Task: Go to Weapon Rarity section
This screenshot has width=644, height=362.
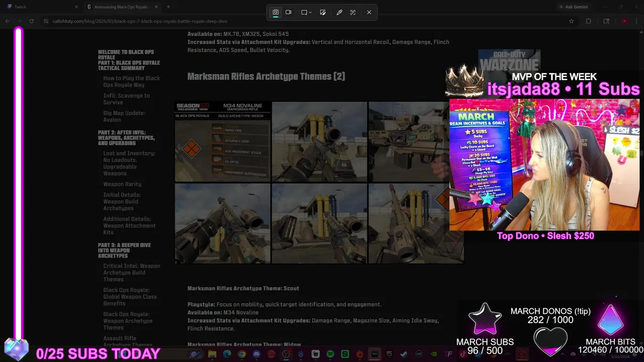Action: (122, 184)
